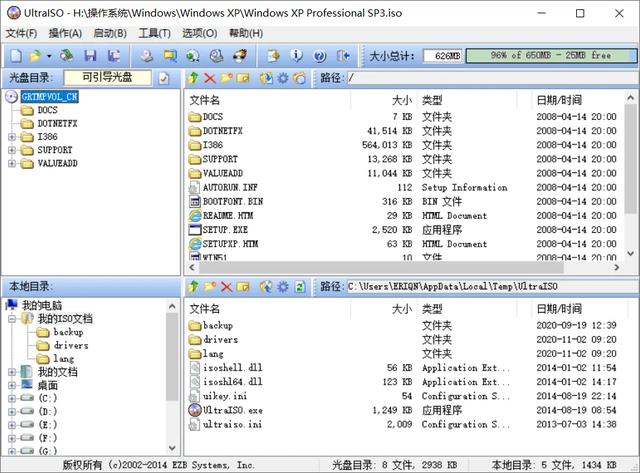This screenshot has height=473, width=640.
Task: Expand the 我的文档 tree node
Action: [12, 372]
